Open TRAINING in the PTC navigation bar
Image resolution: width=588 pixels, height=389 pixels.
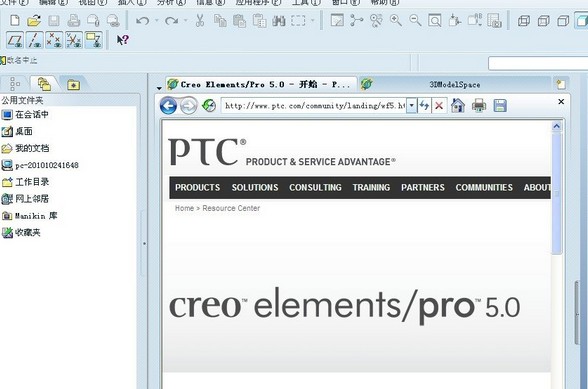[371, 187]
